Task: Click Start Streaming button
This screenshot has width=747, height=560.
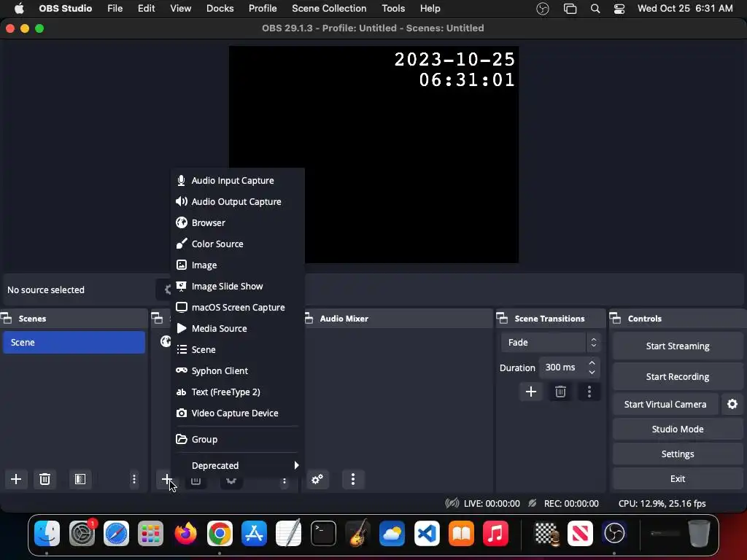Action: pyautogui.click(x=678, y=346)
